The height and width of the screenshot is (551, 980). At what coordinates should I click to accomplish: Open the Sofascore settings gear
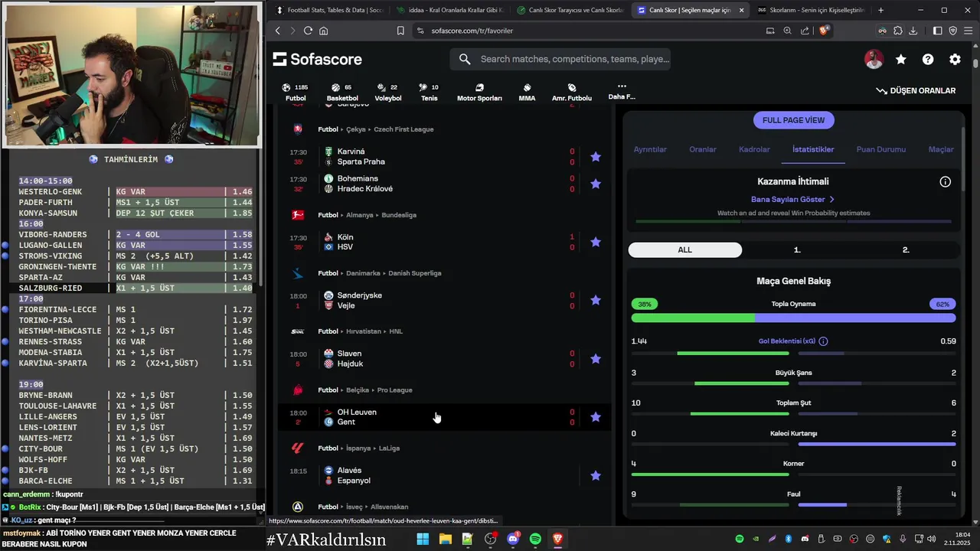[955, 60]
